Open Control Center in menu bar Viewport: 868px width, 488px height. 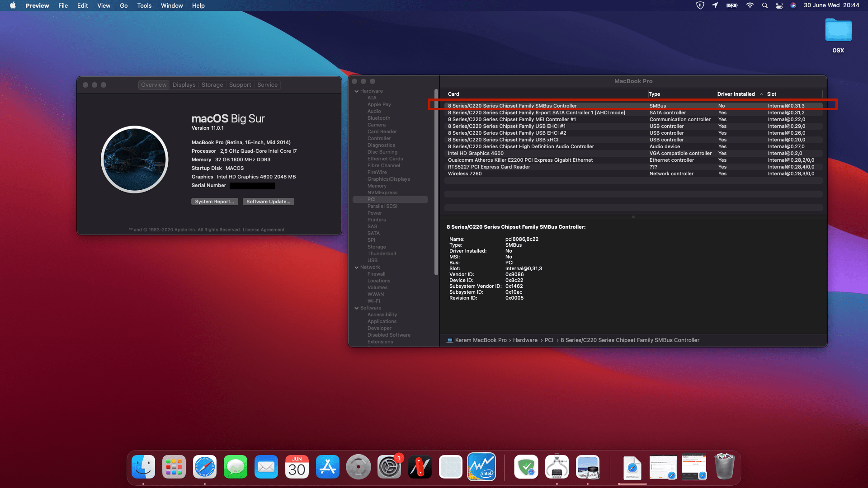point(779,5)
